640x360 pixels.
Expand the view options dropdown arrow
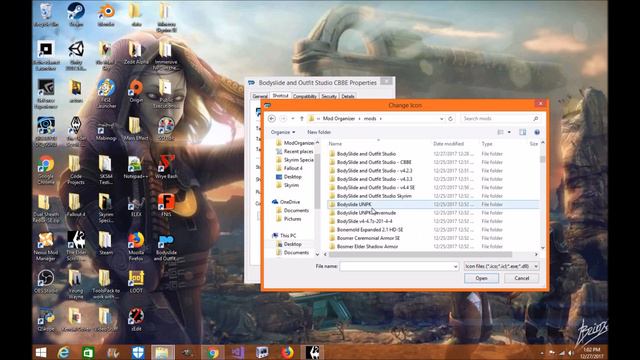pyautogui.click(x=509, y=132)
